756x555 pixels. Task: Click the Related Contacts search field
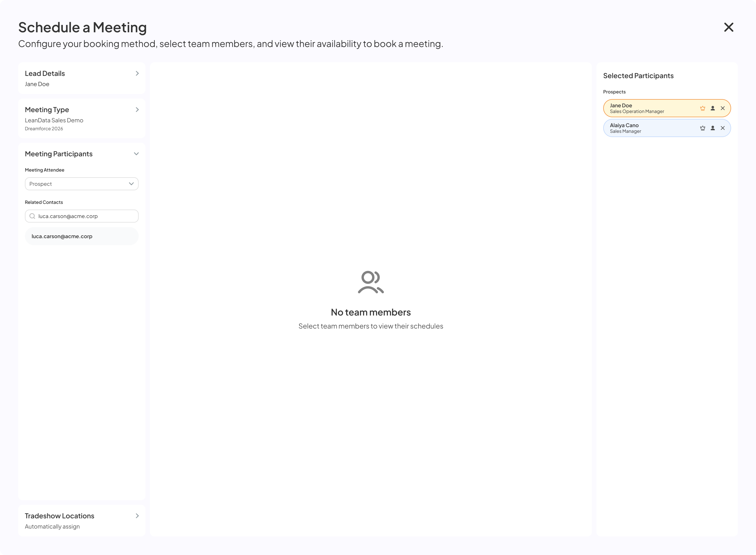click(x=81, y=216)
